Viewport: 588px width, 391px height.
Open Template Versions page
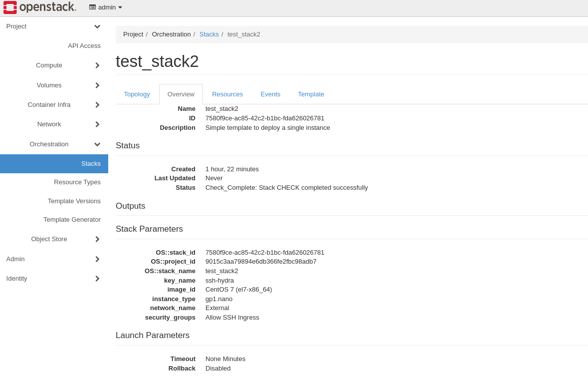(x=74, y=201)
